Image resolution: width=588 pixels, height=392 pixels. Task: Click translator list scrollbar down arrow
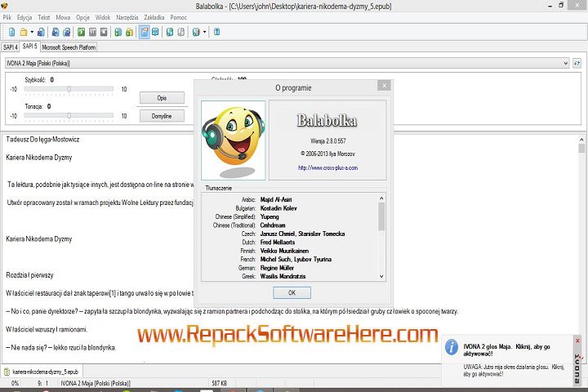tap(381, 277)
